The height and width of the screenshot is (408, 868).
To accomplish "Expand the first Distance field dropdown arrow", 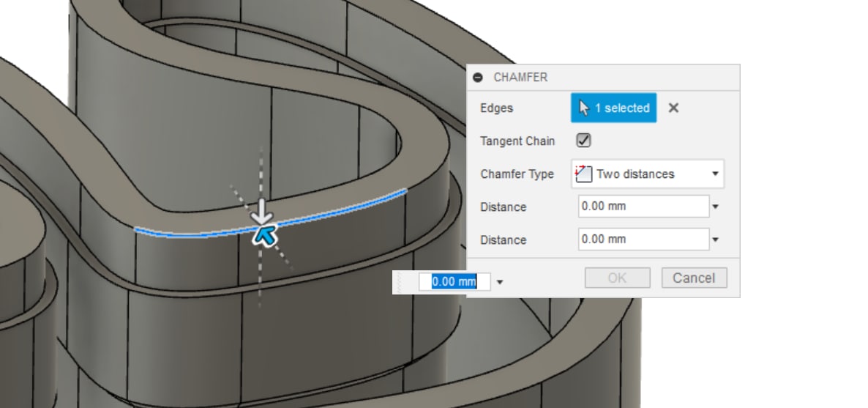I will 716,207.
